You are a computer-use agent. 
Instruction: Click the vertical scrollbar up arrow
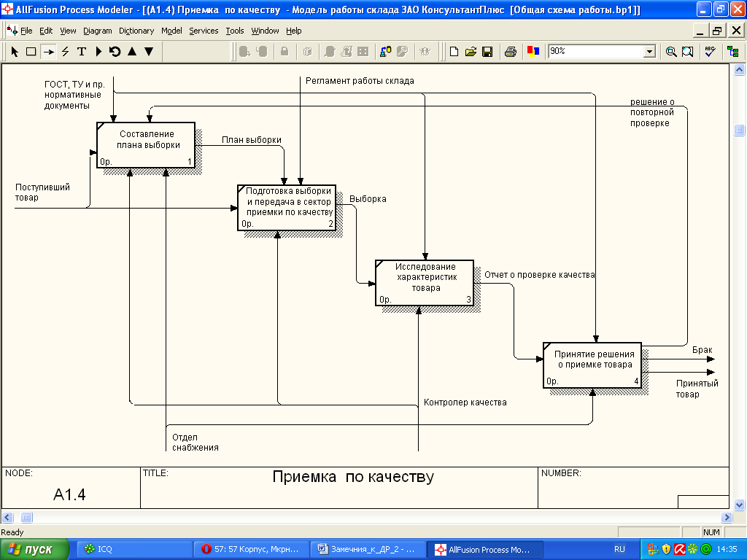tap(739, 70)
